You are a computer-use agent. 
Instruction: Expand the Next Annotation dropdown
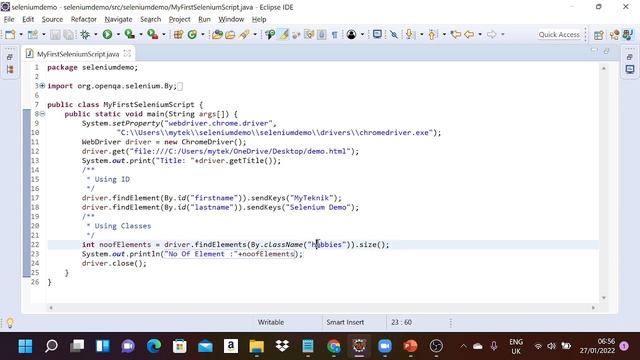click(421, 35)
